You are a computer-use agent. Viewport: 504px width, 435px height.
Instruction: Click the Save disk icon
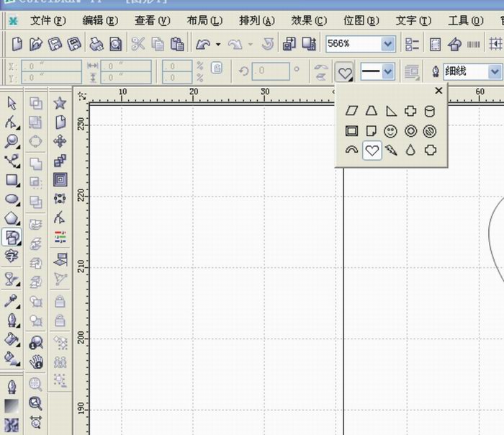point(55,44)
